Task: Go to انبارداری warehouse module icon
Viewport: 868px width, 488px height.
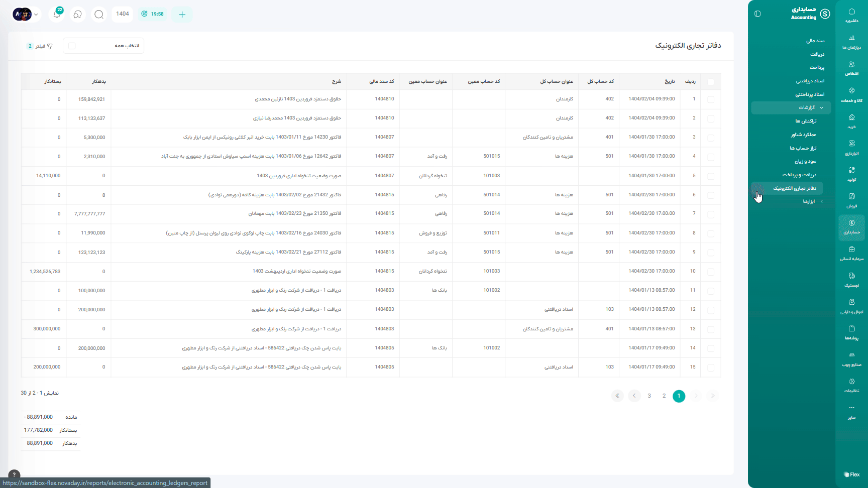Action: [x=851, y=148]
